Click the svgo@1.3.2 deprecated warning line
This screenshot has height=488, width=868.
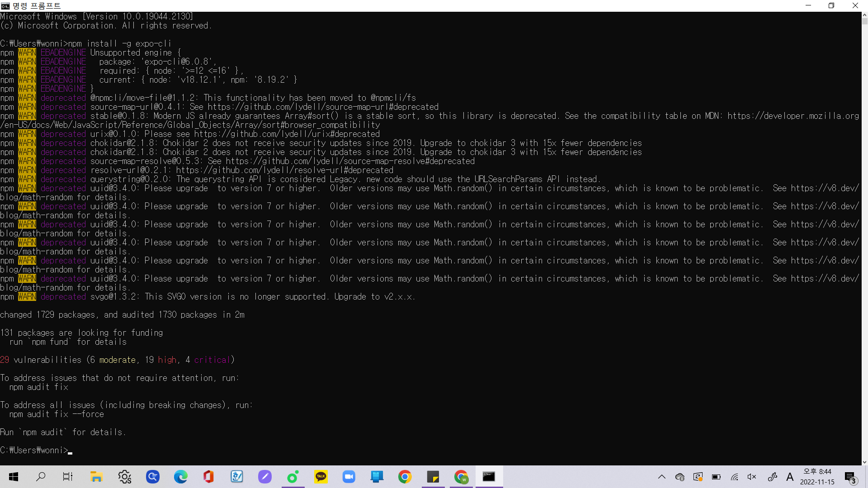208,297
